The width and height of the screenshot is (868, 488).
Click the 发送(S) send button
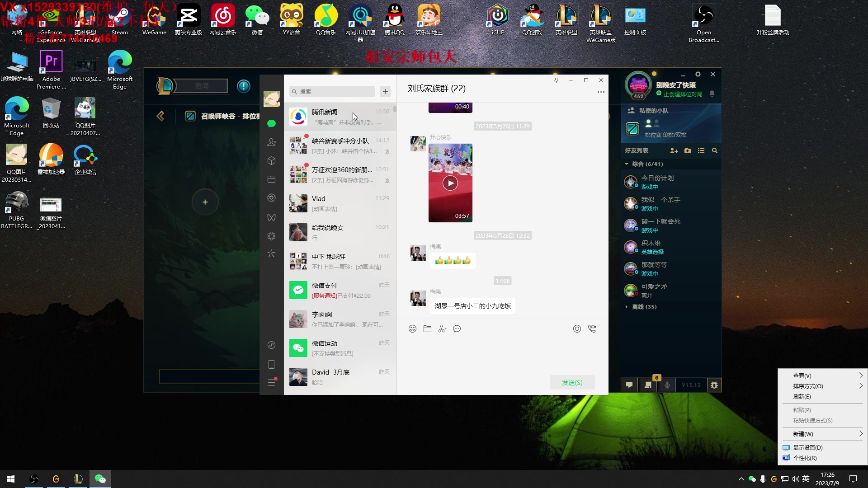572,383
